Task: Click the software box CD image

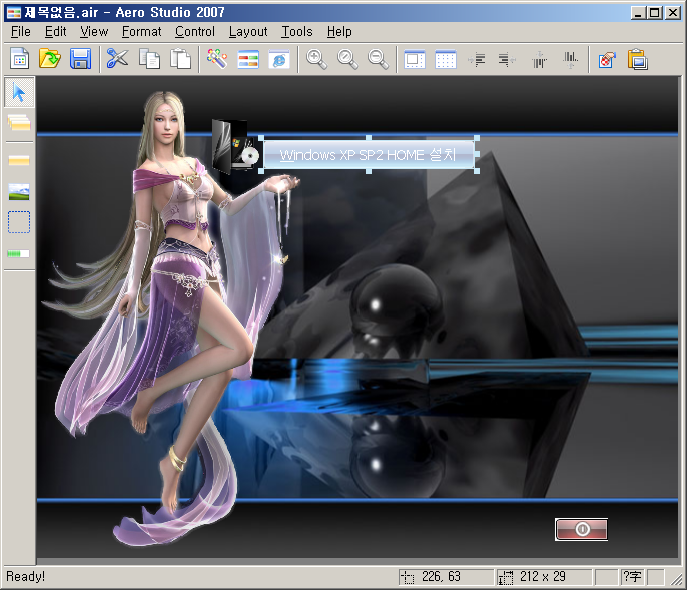Action: (236, 146)
